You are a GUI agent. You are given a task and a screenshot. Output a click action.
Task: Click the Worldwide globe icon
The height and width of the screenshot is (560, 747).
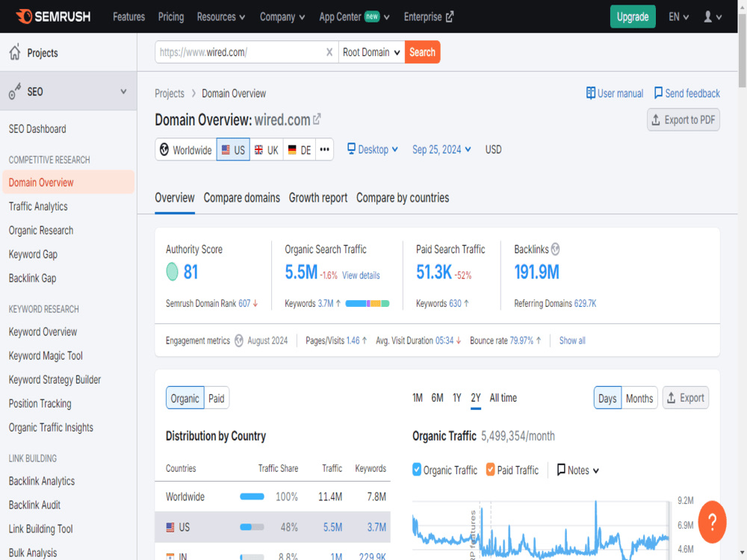[x=164, y=149]
